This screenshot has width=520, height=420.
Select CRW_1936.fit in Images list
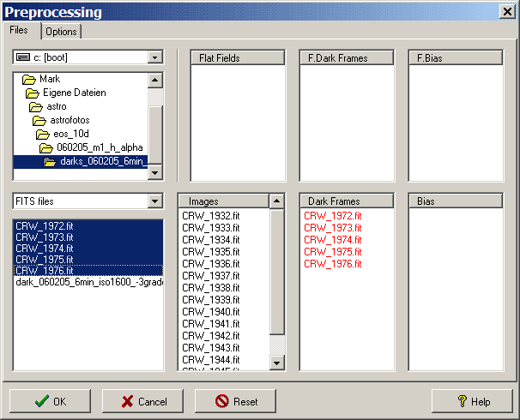pyautogui.click(x=211, y=264)
